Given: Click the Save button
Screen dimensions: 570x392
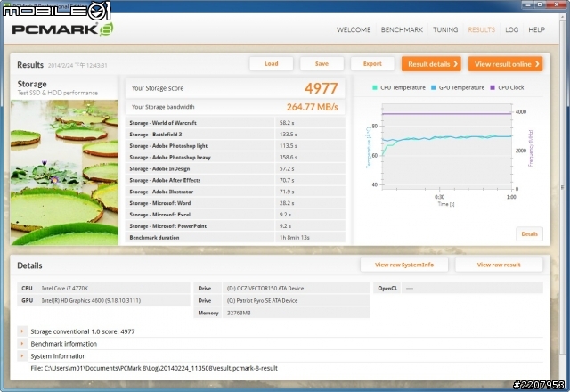Looking at the screenshot, I should coord(322,63).
